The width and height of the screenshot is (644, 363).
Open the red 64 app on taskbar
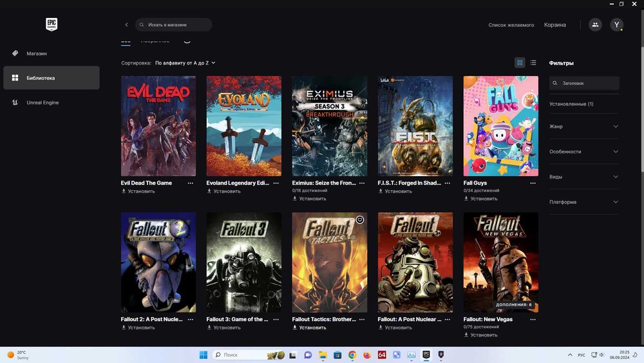coord(382,355)
